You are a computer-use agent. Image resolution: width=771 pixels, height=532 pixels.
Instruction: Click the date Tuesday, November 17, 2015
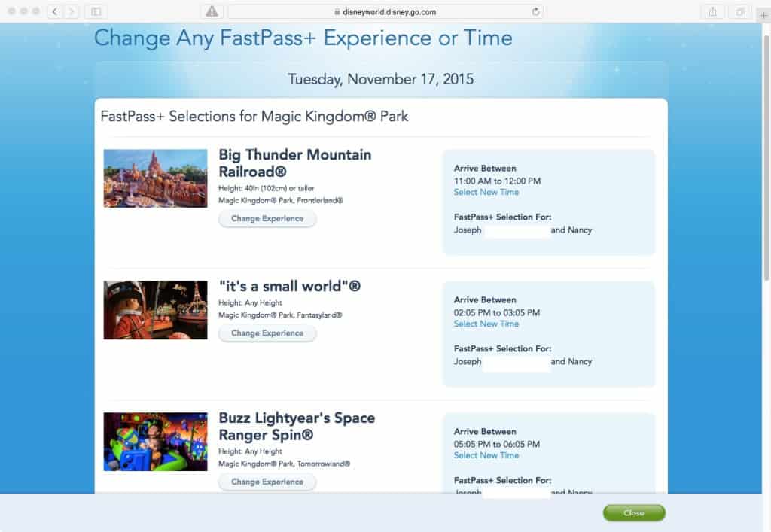(380, 79)
